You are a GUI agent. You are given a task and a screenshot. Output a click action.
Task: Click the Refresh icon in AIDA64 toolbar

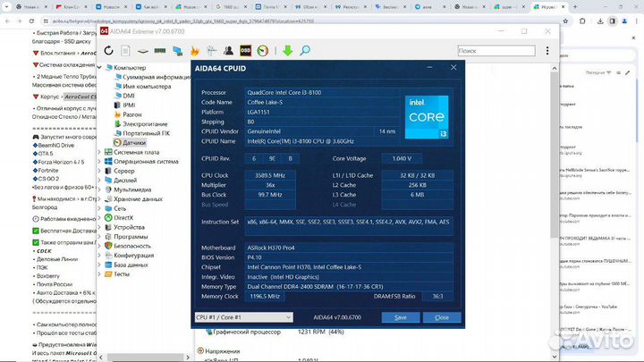point(109,50)
